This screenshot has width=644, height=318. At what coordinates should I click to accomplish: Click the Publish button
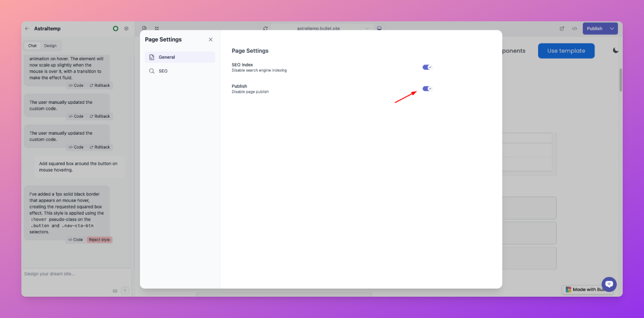595,29
